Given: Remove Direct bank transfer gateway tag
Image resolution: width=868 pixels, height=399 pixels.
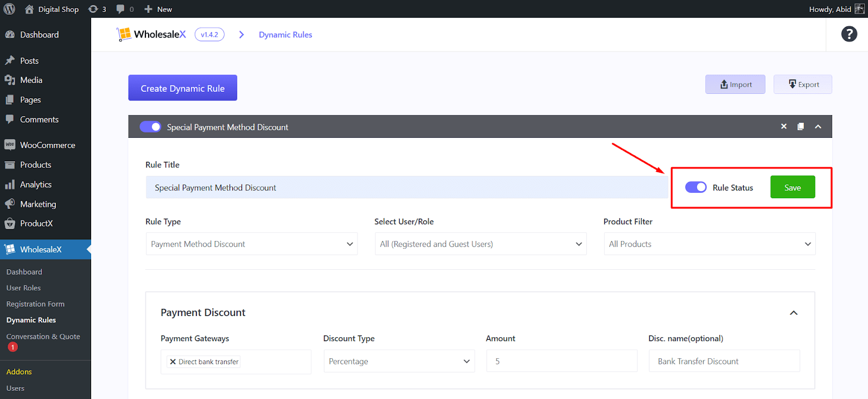Looking at the screenshot, I should click(173, 362).
